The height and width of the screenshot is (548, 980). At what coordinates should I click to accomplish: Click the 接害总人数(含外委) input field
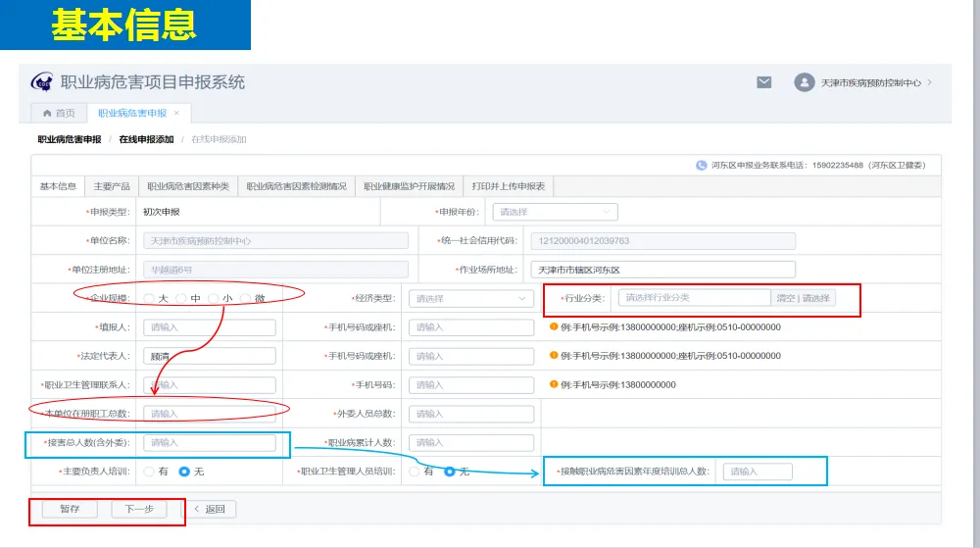(210, 442)
